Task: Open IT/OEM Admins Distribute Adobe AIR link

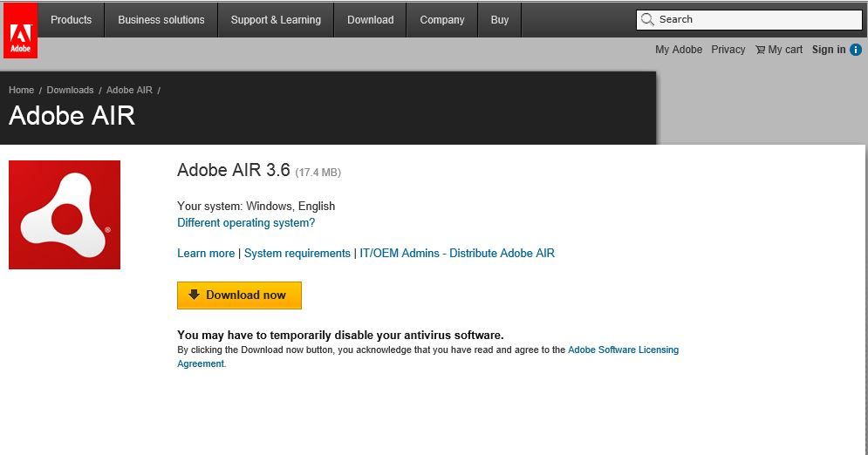Action: click(x=457, y=253)
